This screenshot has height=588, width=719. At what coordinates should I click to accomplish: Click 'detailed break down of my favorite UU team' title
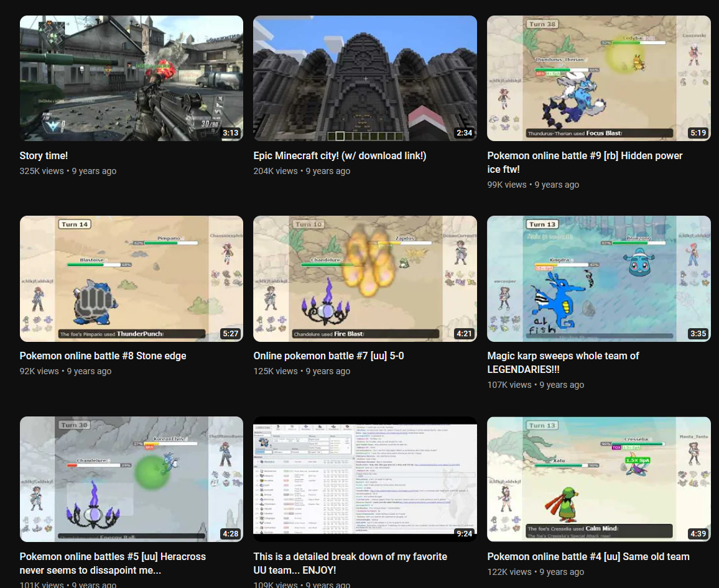point(350,563)
